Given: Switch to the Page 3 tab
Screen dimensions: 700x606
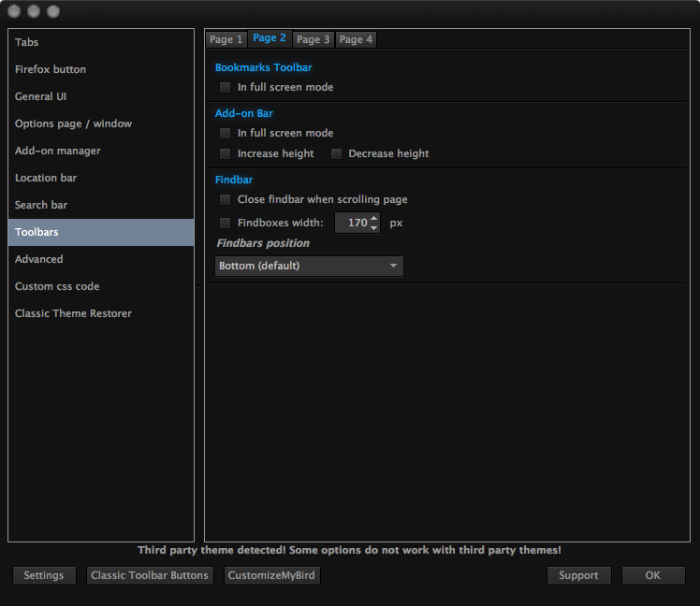Looking at the screenshot, I should (313, 39).
